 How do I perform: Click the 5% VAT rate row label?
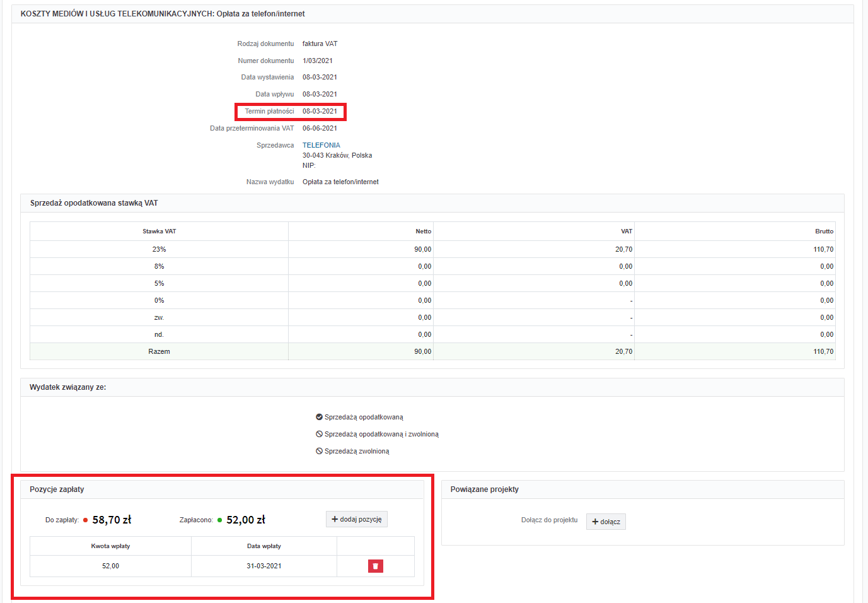tap(159, 283)
